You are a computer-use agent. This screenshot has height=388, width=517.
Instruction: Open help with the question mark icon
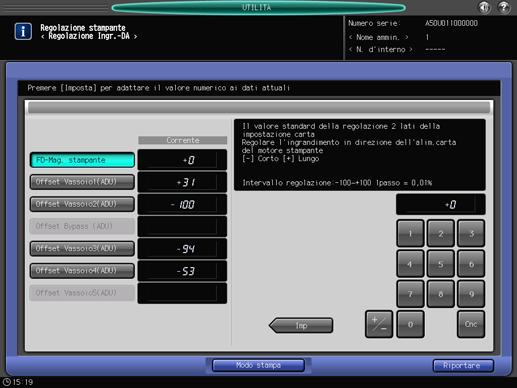tap(504, 7)
